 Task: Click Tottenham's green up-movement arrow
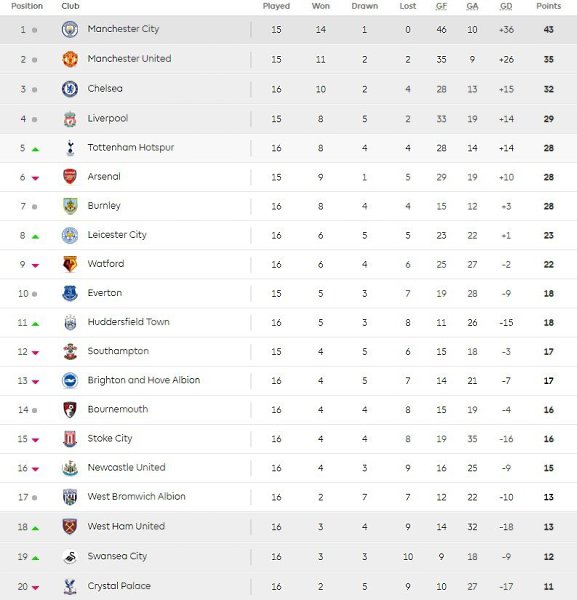point(35,149)
